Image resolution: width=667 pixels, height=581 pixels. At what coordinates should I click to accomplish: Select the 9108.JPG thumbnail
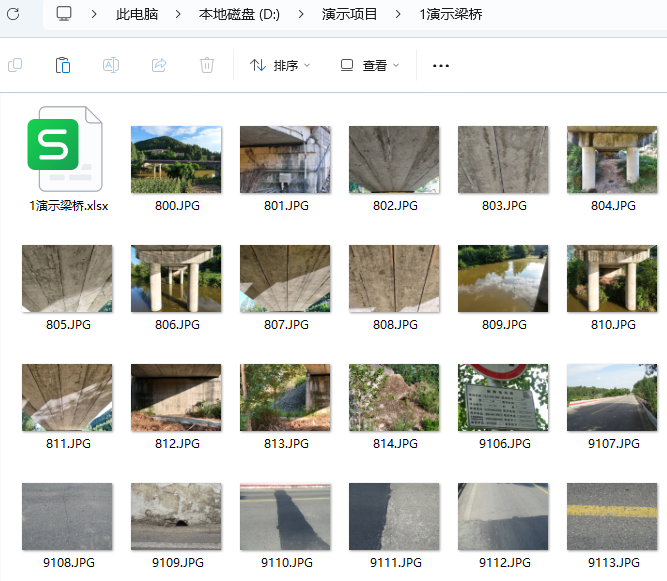[x=67, y=516]
